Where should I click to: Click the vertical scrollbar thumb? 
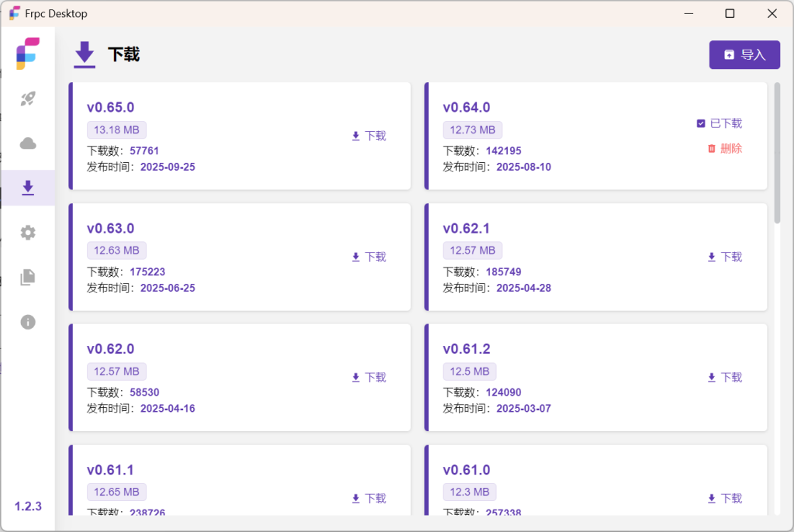(777, 152)
